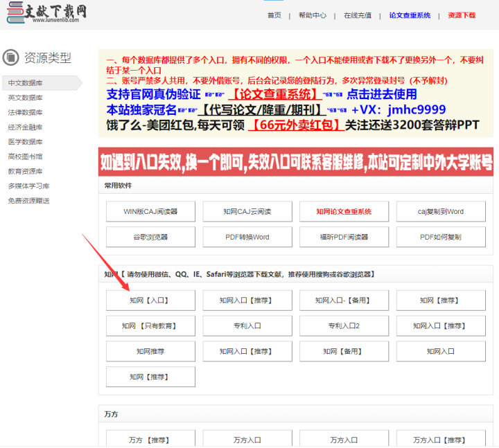The height and width of the screenshot is (448, 499).
Task: Click the PDF转换Word button
Action: [x=247, y=237]
